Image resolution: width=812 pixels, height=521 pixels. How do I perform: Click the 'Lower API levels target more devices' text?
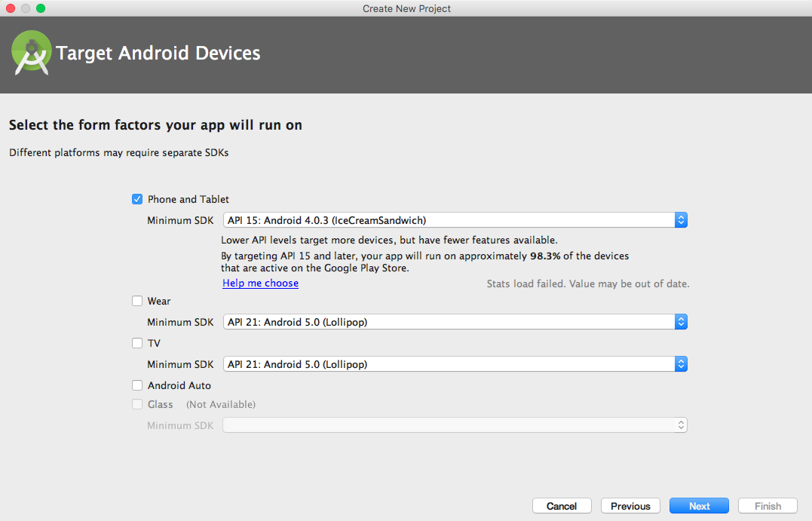(x=390, y=241)
